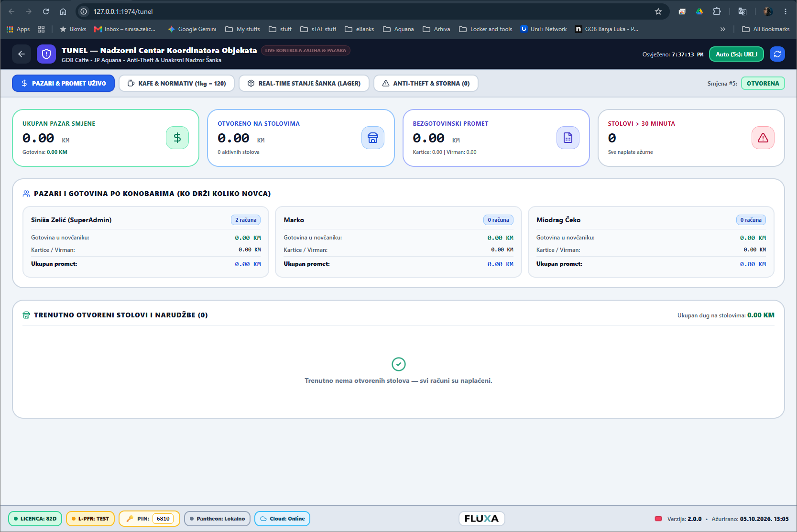The width and height of the screenshot is (797, 532).
Task: Open the eBanks bookmark folder
Action: point(360,29)
